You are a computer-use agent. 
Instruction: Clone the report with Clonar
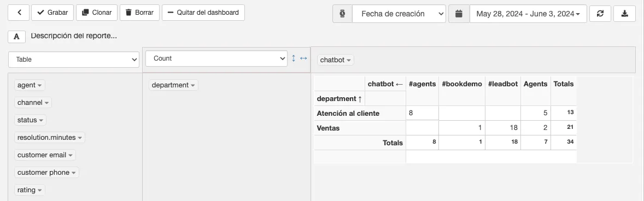point(97,13)
